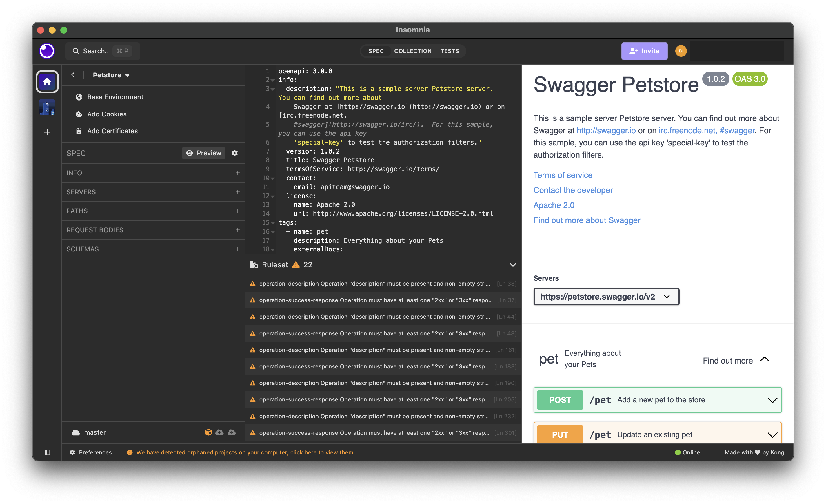Open lint warning at Ln 44
Screen dimensions: 826x504
click(383, 317)
